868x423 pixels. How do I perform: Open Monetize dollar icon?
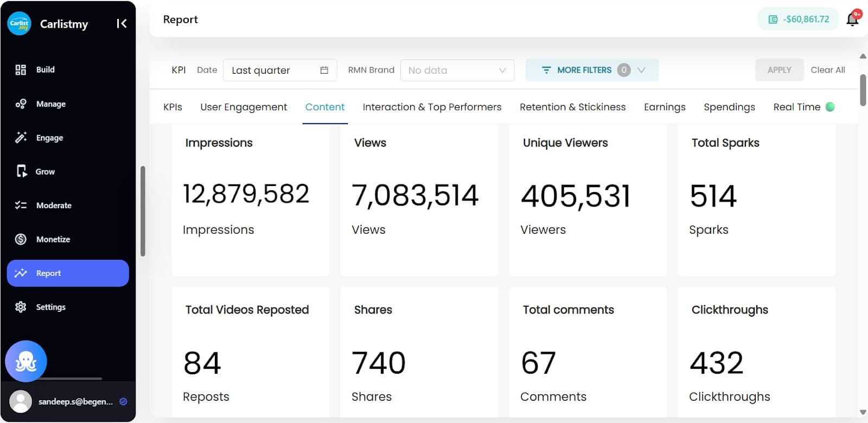point(21,239)
